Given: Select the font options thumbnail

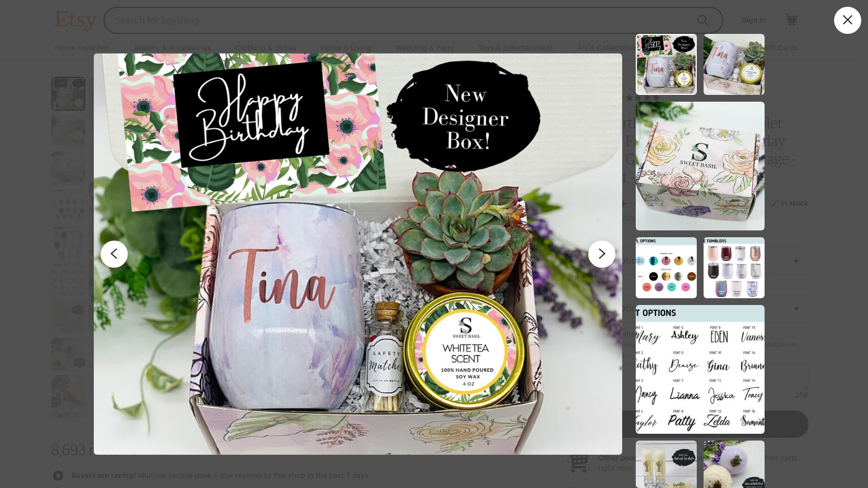Looking at the screenshot, I should click(x=700, y=369).
